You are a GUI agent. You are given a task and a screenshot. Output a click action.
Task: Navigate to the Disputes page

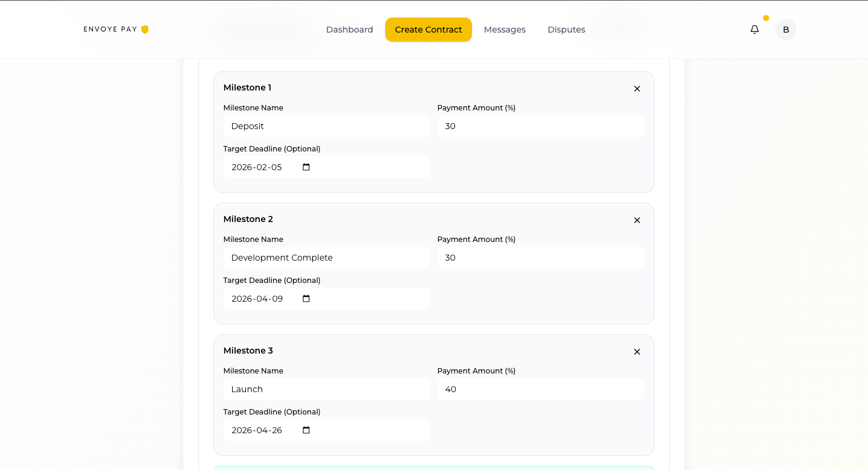tap(566, 29)
